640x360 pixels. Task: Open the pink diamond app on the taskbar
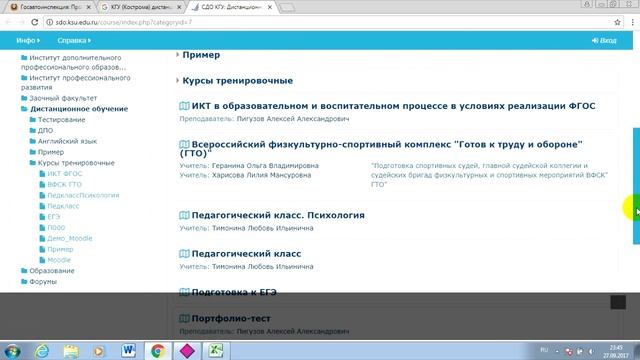click(x=187, y=351)
